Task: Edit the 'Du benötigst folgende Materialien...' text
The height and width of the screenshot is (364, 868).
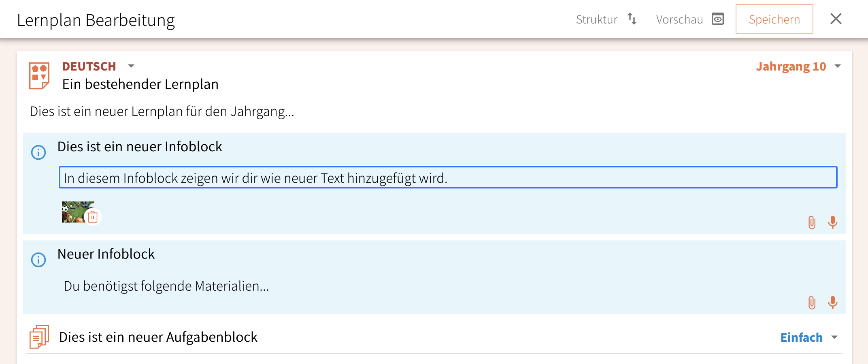Action: point(166,286)
